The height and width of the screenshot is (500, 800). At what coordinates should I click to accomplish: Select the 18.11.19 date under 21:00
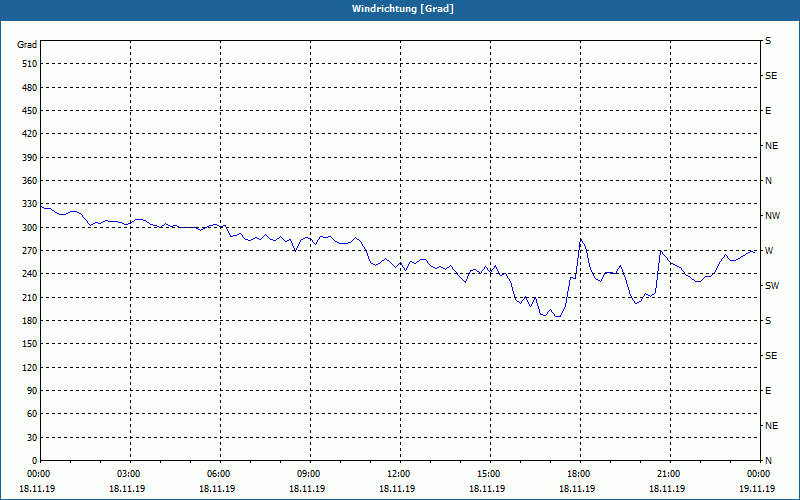tap(667, 489)
